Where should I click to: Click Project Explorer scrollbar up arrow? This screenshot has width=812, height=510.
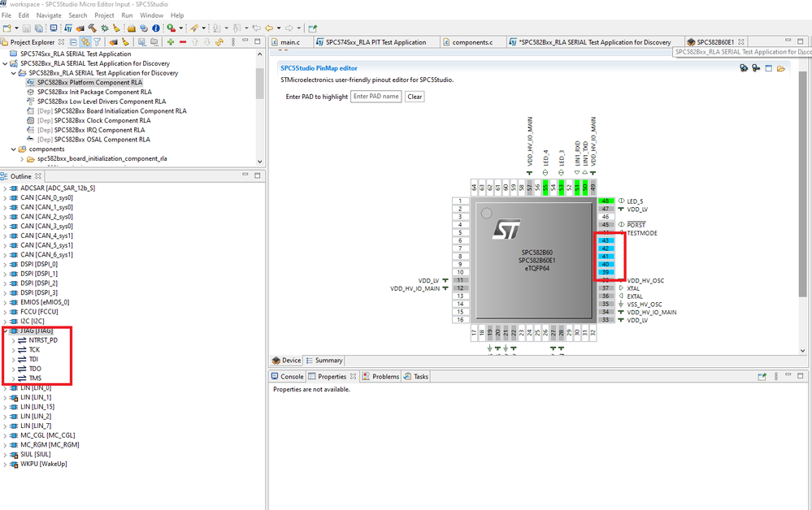(259, 54)
